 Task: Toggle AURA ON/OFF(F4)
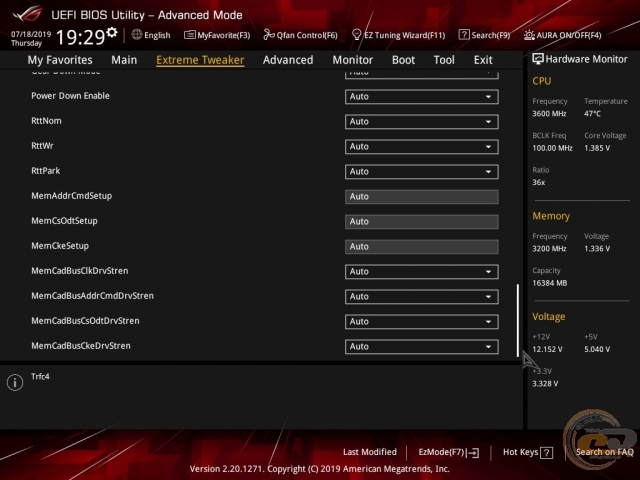click(x=562, y=35)
